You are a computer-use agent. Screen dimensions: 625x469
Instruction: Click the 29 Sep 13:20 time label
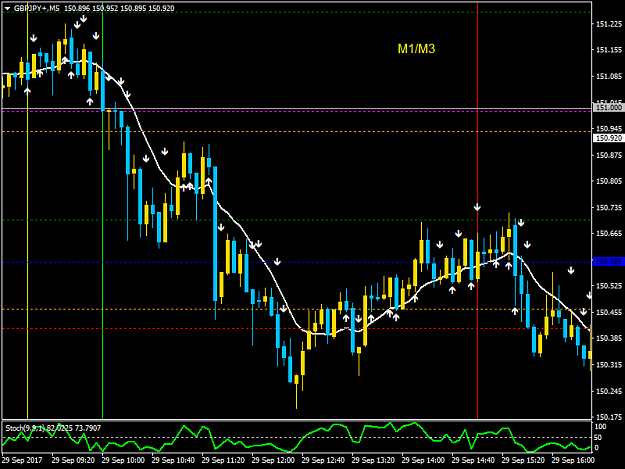point(373,460)
